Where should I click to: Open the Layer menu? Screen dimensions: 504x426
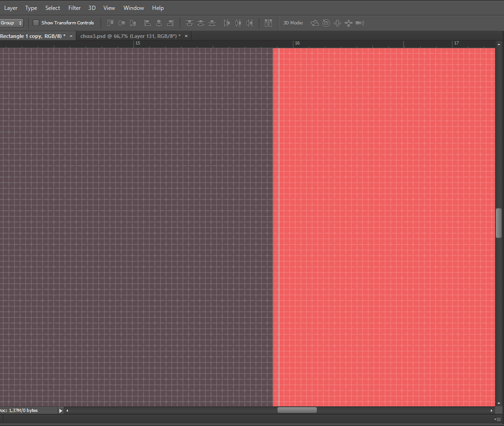[11, 7]
